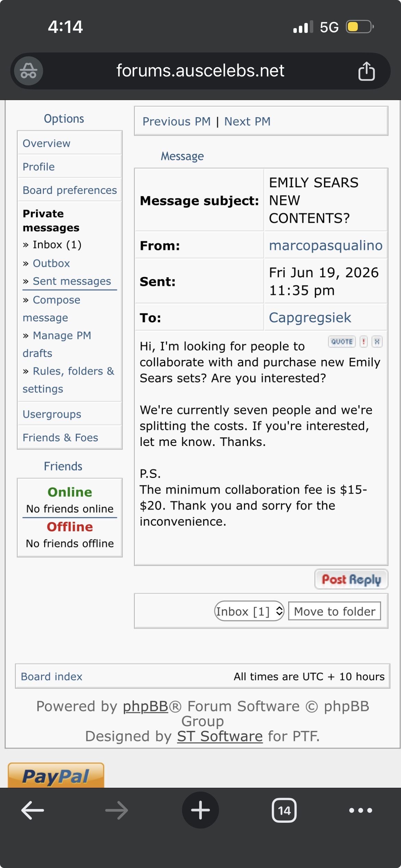Open the tab switcher showing 14
401x868 pixels.
point(284,810)
